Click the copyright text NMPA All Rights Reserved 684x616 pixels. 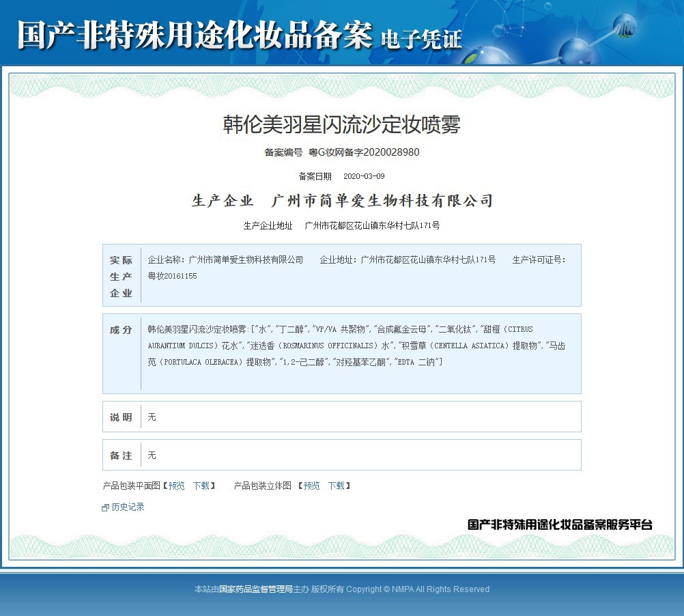tap(440, 589)
